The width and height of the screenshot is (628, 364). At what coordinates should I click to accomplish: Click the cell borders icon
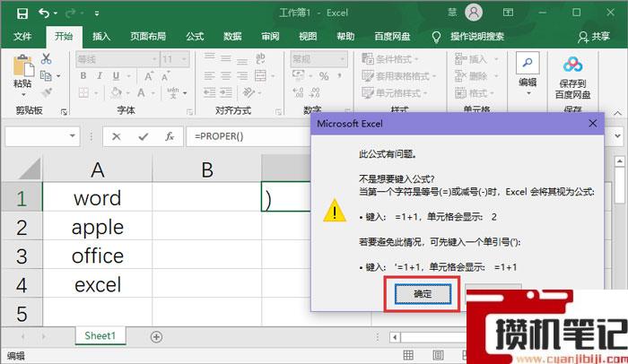coord(83,93)
